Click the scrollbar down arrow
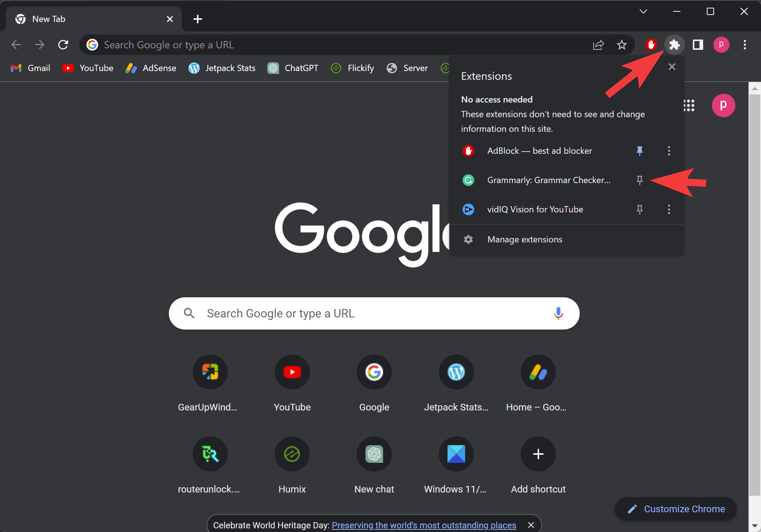The image size is (761, 532). pyautogui.click(x=754, y=526)
